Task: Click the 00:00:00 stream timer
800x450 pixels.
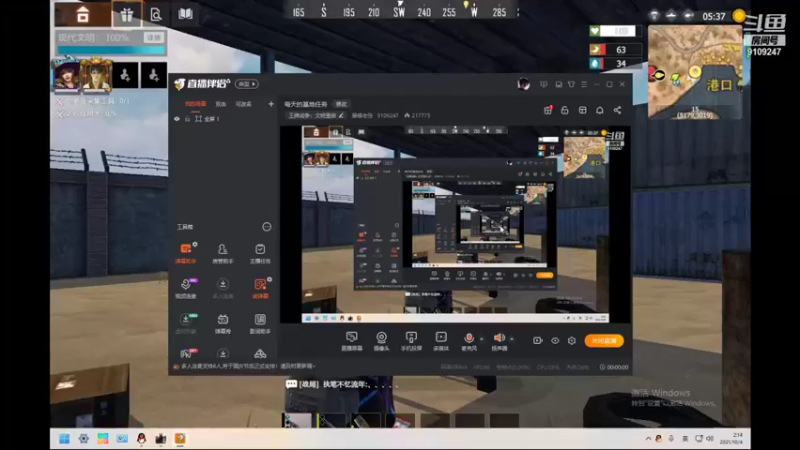Action: [x=614, y=367]
